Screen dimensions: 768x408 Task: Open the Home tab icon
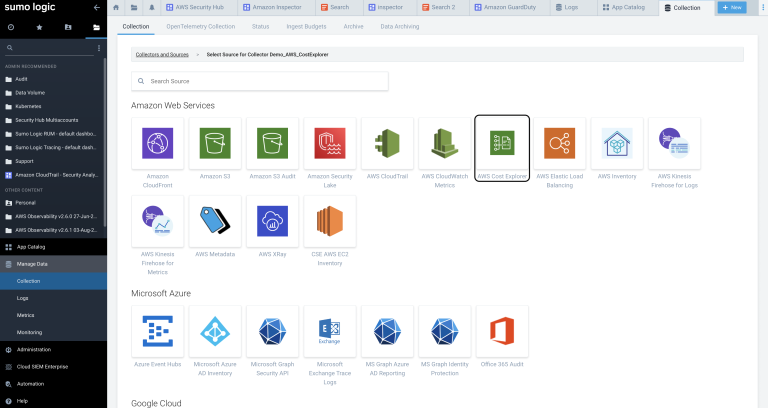(x=116, y=7)
